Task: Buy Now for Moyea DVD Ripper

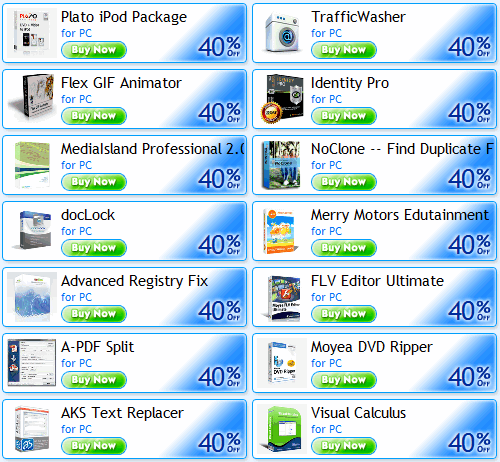Action: tap(344, 380)
